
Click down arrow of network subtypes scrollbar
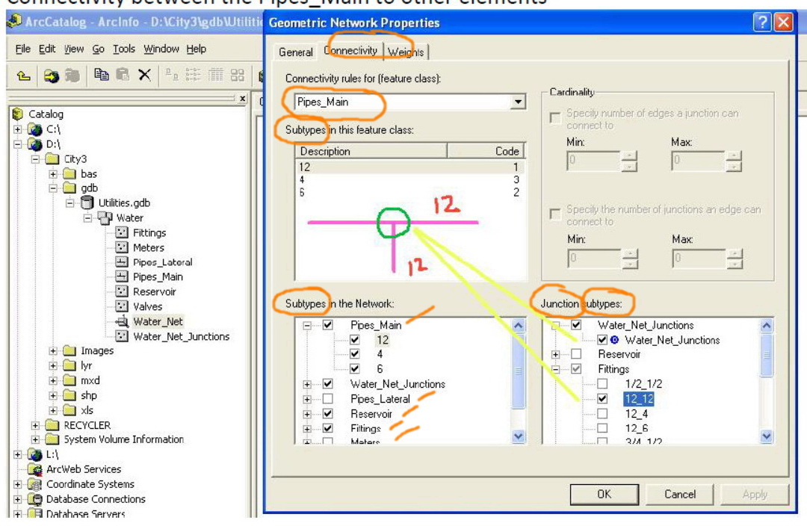pos(519,436)
